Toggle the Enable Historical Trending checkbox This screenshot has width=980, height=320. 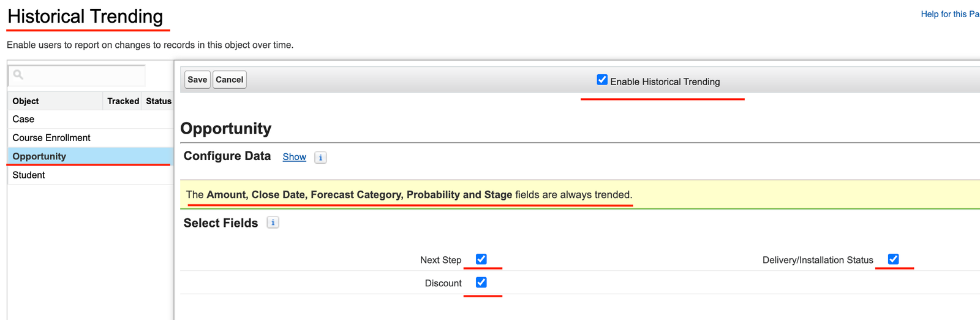(x=602, y=80)
